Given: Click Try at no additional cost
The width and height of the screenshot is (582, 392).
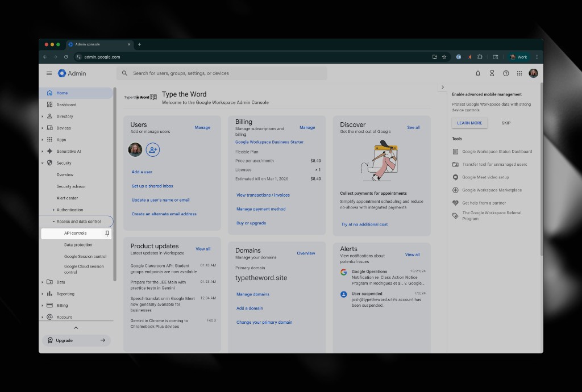Looking at the screenshot, I should pos(364,224).
